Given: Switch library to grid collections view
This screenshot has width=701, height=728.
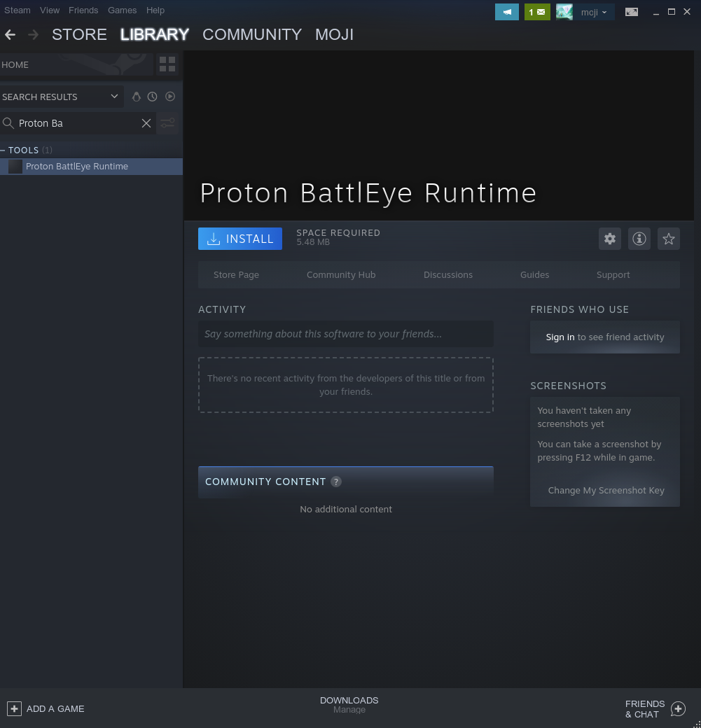Looking at the screenshot, I should click(x=167, y=64).
